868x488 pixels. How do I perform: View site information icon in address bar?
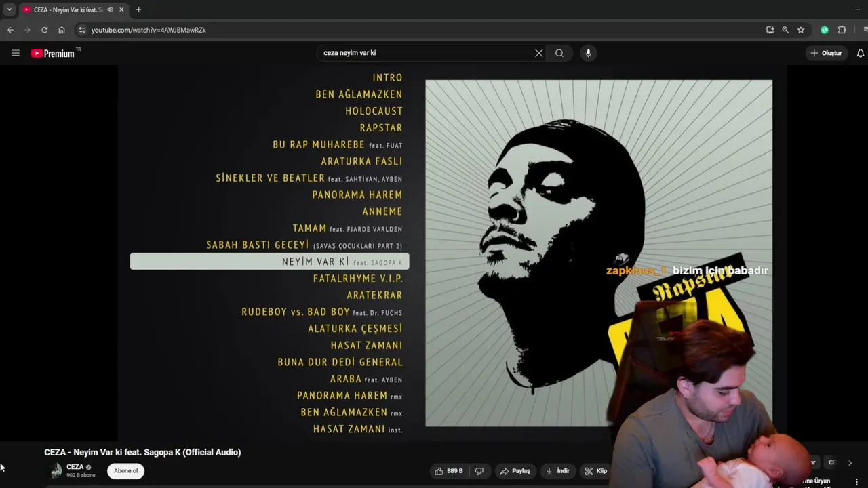(x=82, y=30)
